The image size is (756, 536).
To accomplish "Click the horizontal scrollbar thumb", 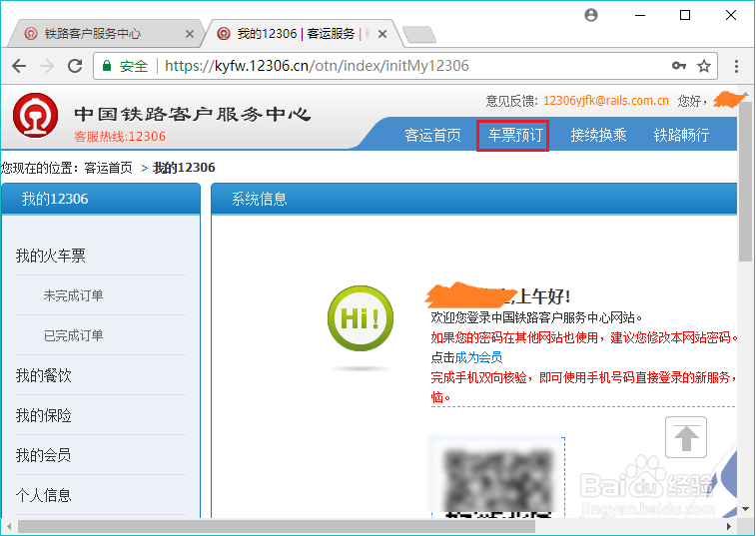I will 277,526.
